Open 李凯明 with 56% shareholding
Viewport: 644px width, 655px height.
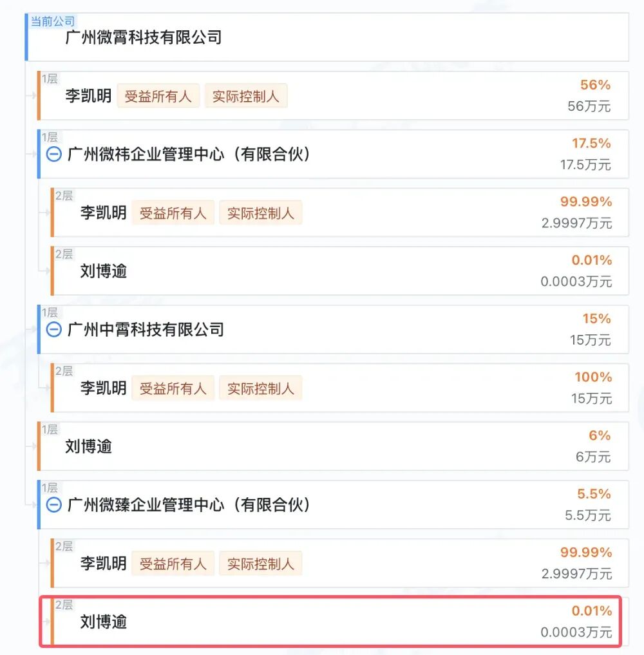[89, 96]
